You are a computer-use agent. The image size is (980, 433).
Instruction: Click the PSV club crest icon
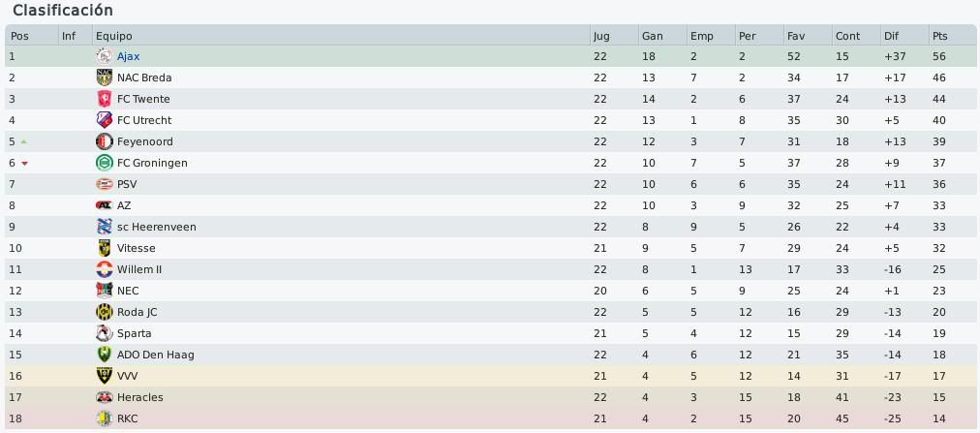[x=105, y=184]
